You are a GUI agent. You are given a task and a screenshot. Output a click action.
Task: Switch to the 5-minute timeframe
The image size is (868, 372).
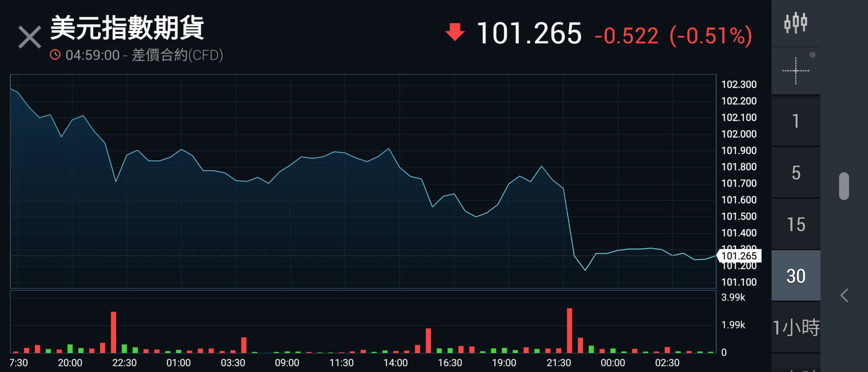click(795, 172)
